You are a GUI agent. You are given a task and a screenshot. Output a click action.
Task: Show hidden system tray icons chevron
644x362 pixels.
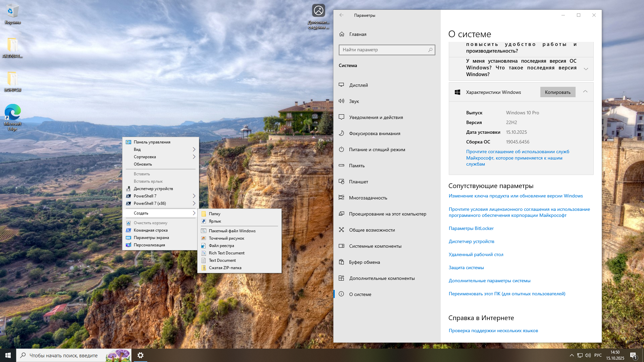pos(572,355)
